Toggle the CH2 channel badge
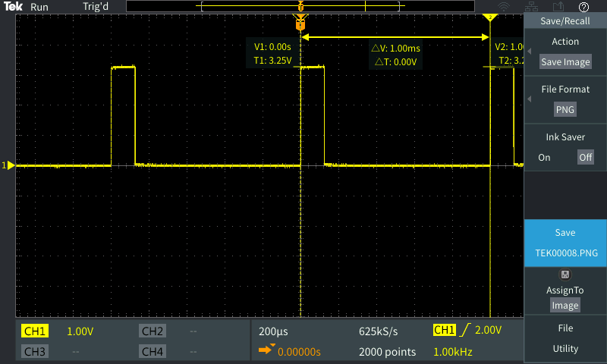 coord(153,331)
